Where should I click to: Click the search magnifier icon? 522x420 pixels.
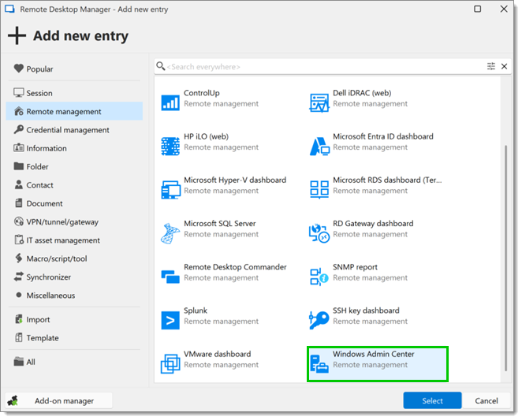160,66
